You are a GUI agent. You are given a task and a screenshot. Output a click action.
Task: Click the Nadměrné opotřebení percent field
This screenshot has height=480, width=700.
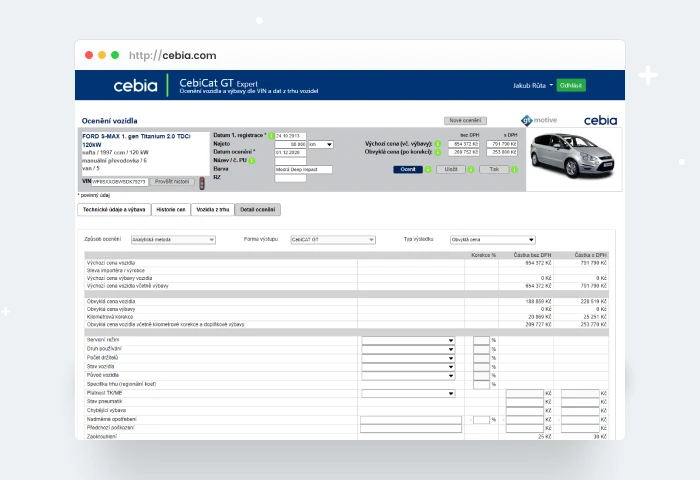[x=481, y=420]
